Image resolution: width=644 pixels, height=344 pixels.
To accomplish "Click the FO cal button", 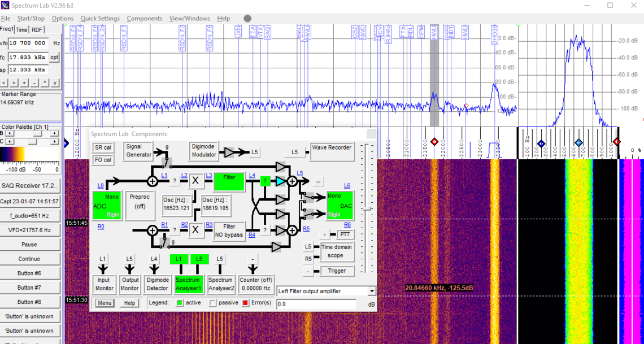I will pos(103,160).
